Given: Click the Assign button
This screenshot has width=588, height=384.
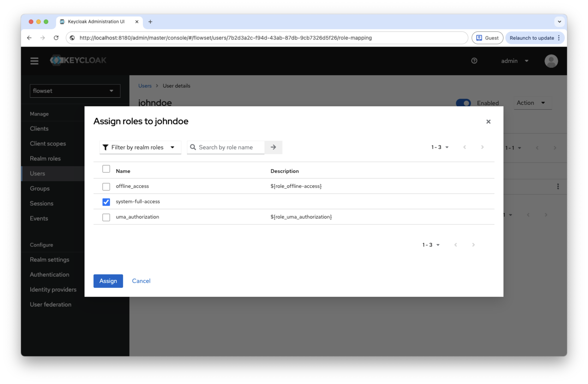Looking at the screenshot, I should [x=108, y=281].
